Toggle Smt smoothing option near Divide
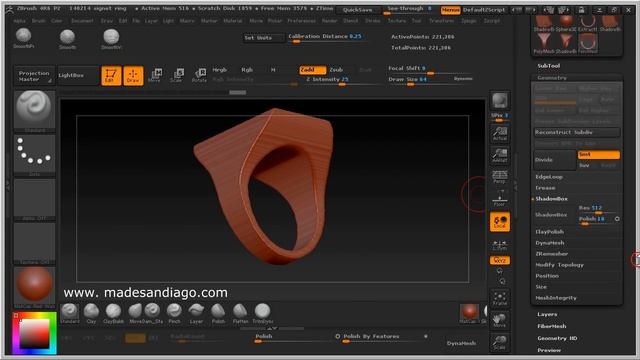The image size is (640, 360). click(599, 154)
